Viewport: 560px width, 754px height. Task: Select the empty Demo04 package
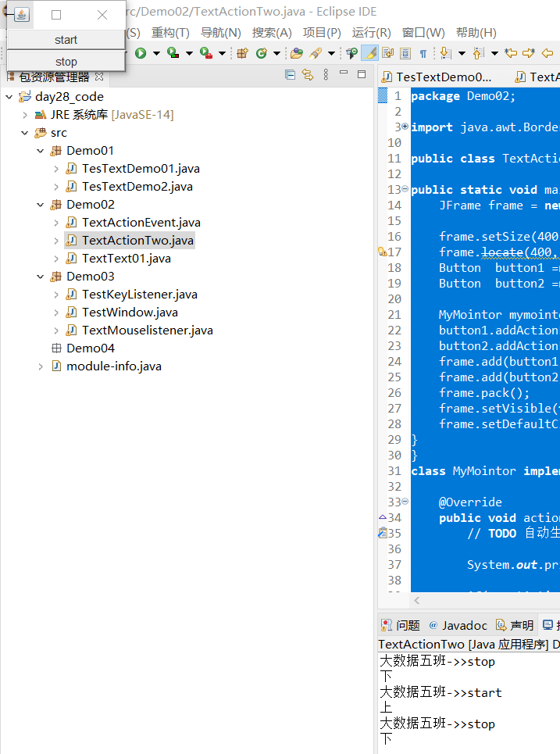(91, 348)
